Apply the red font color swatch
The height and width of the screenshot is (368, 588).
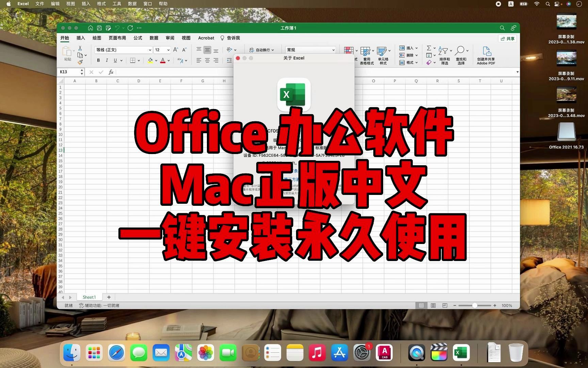(x=163, y=61)
